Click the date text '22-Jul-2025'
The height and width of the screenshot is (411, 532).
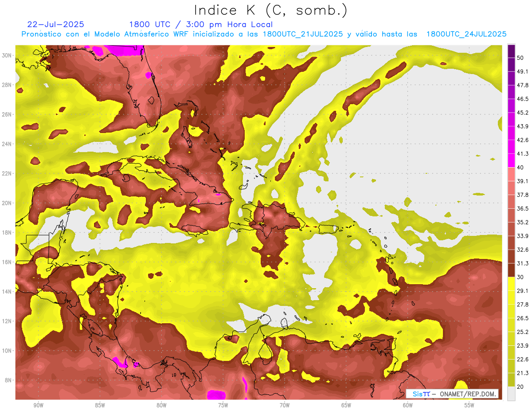tap(55, 24)
